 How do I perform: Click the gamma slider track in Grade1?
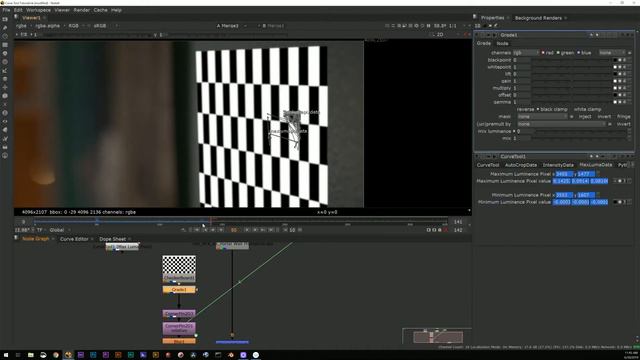pos(571,102)
